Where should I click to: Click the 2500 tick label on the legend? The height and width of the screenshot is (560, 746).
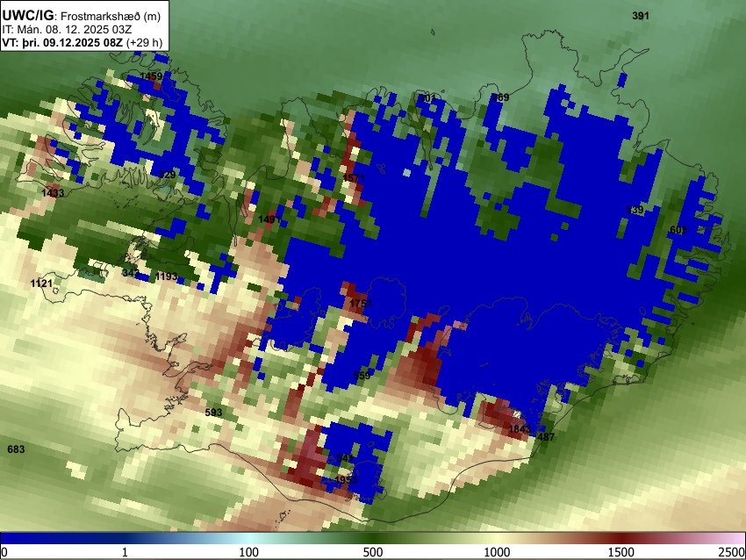point(732,552)
